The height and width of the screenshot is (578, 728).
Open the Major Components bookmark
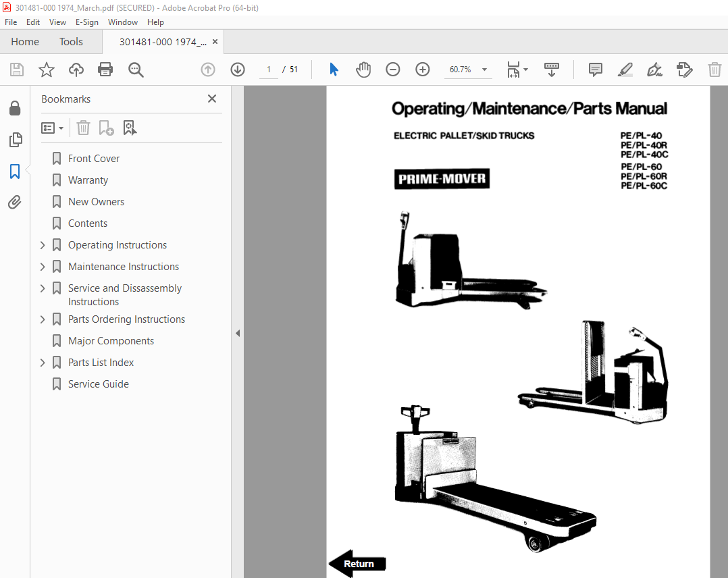[111, 341]
